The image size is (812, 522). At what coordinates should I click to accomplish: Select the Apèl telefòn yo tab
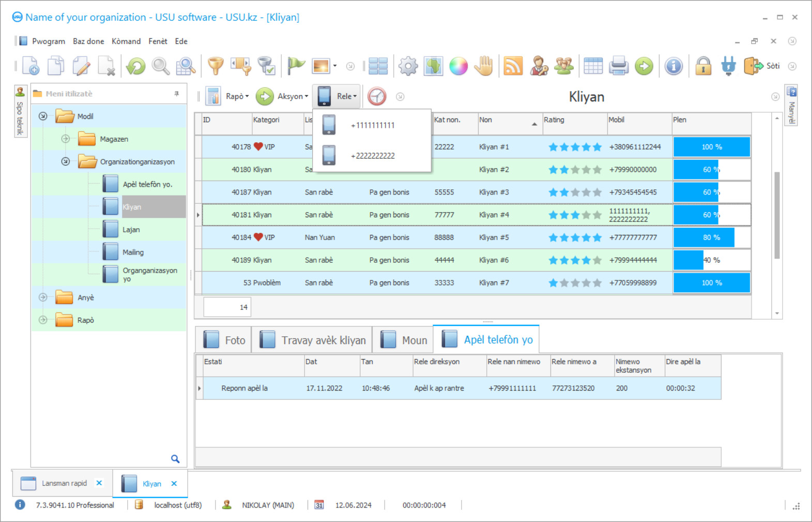tap(486, 339)
